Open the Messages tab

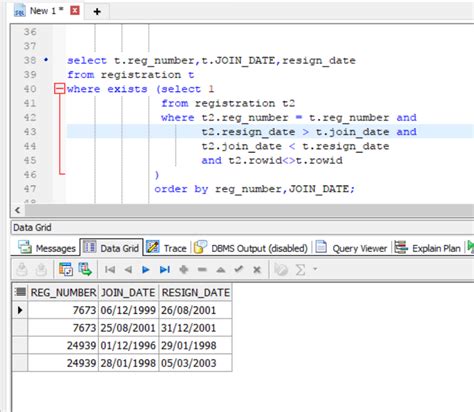click(x=47, y=248)
